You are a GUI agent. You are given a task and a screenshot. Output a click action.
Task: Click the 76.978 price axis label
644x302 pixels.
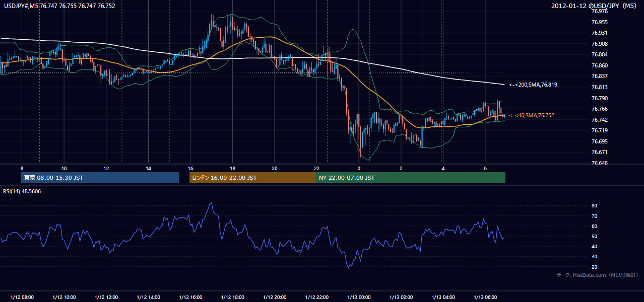(599, 11)
